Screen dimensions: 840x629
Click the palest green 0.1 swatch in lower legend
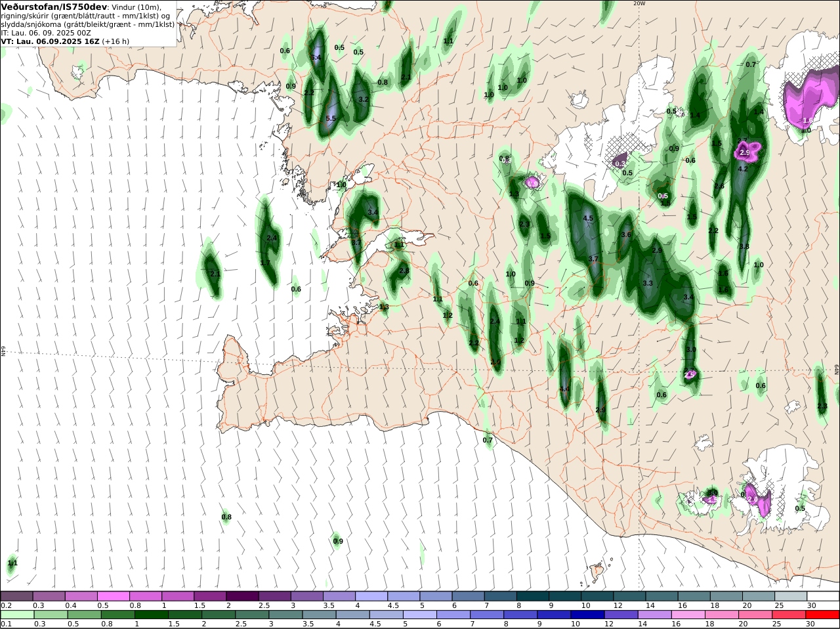pyautogui.click(x=17, y=615)
